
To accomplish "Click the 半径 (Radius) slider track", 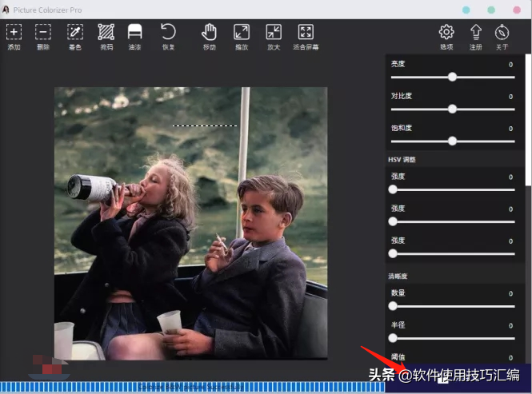I will coord(453,338).
